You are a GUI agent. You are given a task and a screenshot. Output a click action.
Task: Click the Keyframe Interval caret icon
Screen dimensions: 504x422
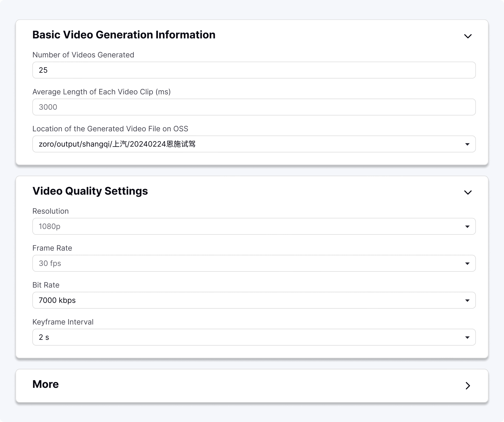(467, 337)
